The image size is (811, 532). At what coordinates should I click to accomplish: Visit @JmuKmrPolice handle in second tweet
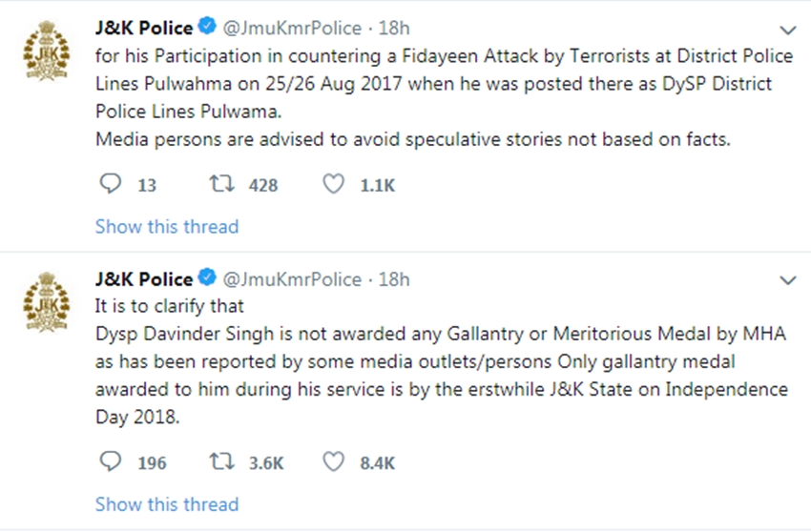[x=292, y=279]
